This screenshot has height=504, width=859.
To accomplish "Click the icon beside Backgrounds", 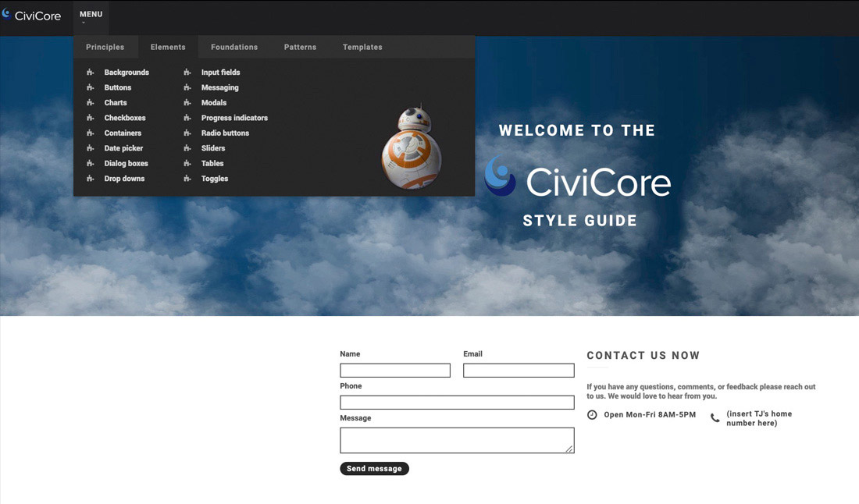I will 91,73.
